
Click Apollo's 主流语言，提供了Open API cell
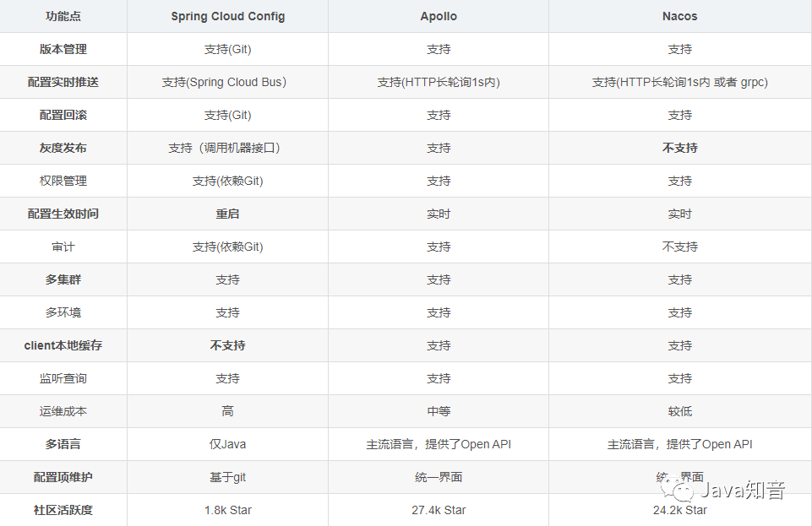439,444
